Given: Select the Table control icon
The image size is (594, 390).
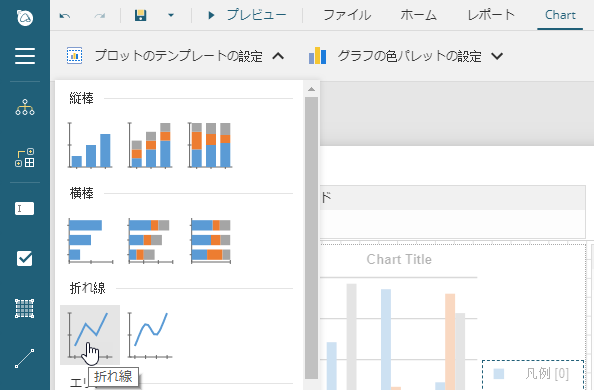Looking at the screenshot, I should coord(25,309).
